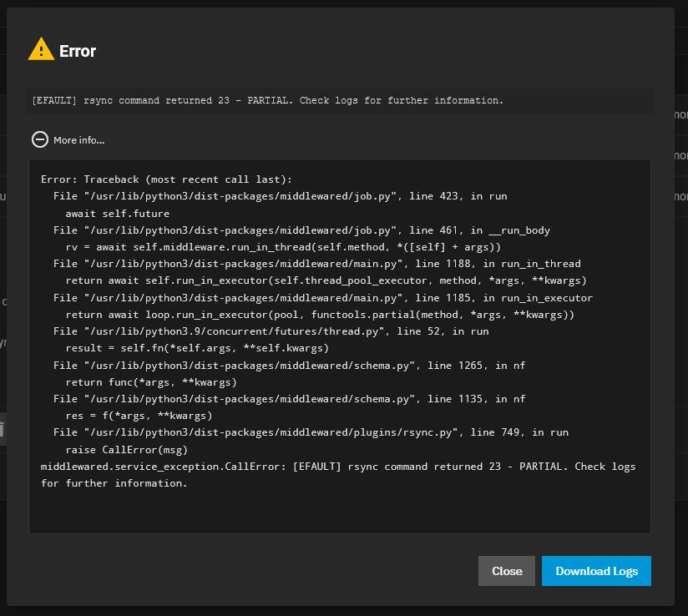This screenshot has width=688, height=616.
Task: Click 'await self.future' line
Action: pyautogui.click(x=117, y=214)
